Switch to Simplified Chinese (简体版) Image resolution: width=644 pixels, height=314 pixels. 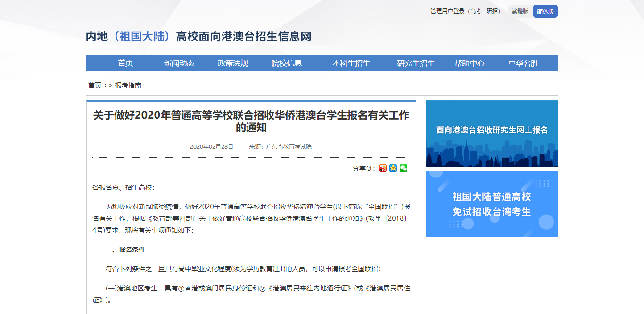545,11
